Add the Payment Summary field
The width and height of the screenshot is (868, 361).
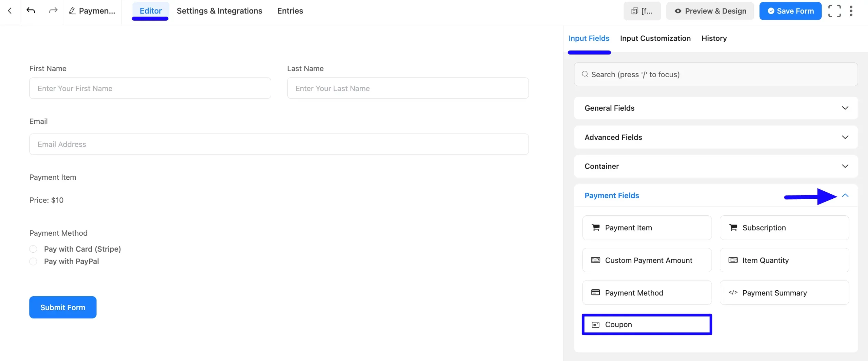click(784, 292)
